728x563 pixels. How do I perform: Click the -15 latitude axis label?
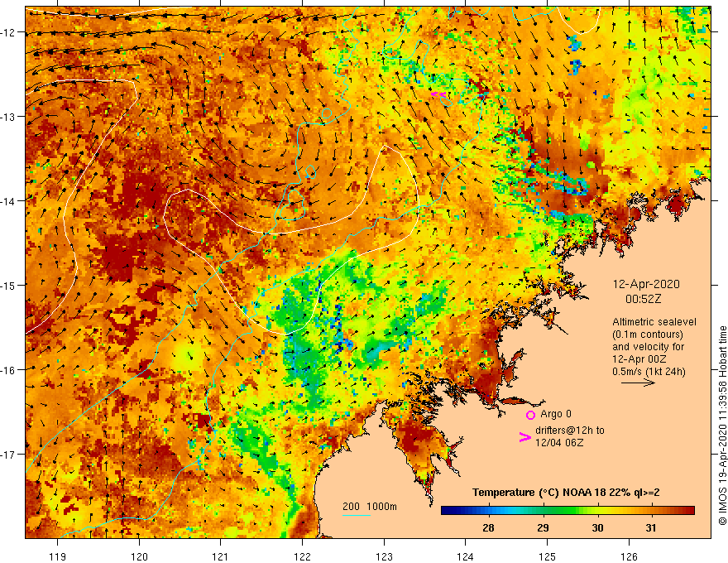click(x=9, y=285)
